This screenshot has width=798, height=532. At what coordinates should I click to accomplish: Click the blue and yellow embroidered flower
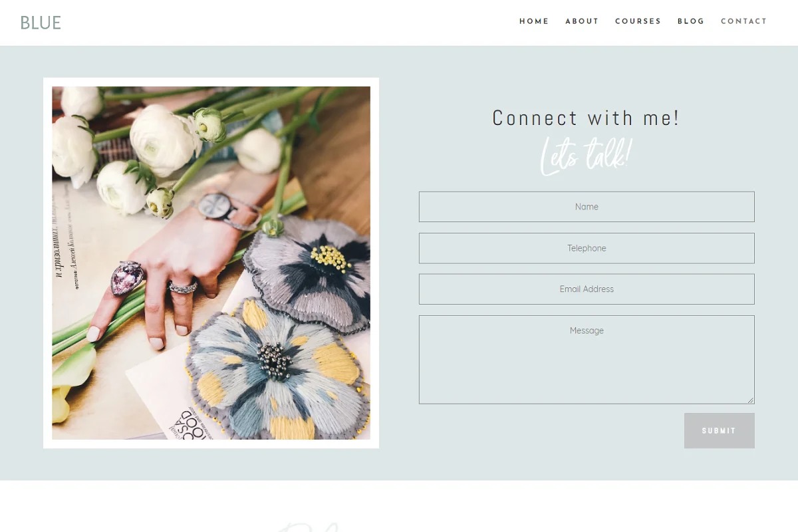(276, 368)
